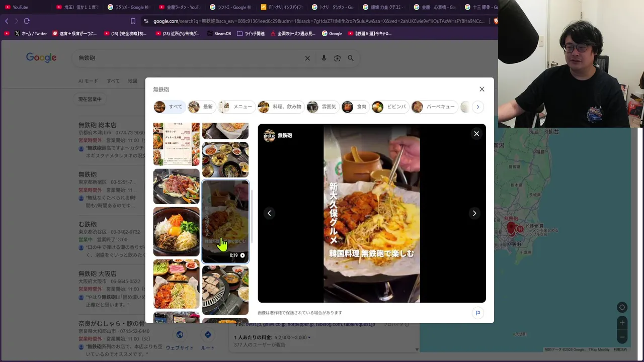Show the previous photo in viewer

pos(269,213)
